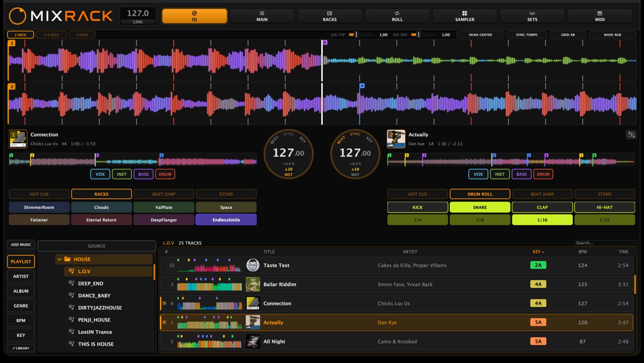Open the DJ view tab
644x363 pixels.
point(194,16)
